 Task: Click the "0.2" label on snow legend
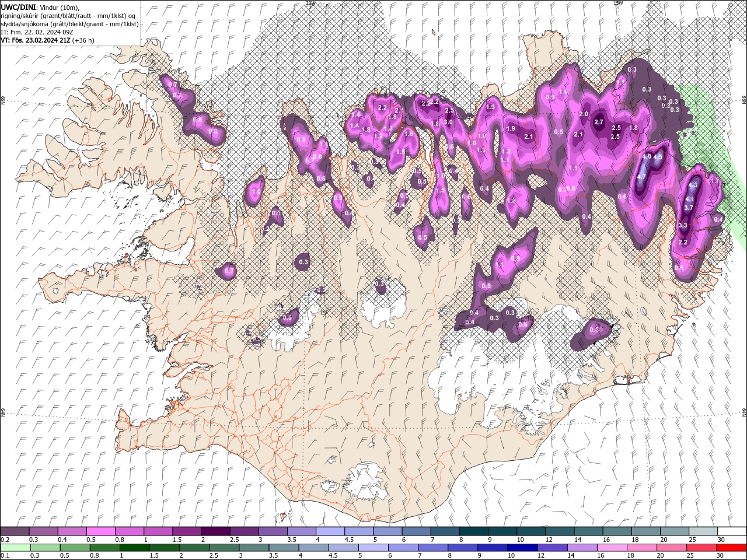click(5, 540)
